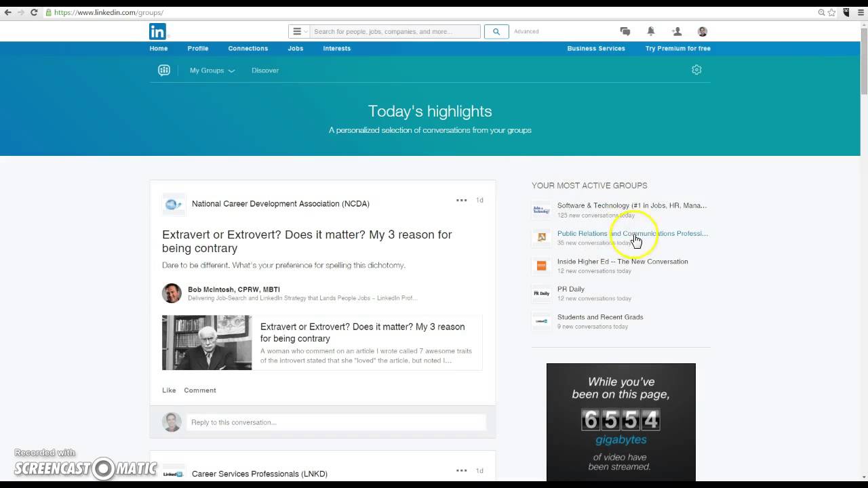Open the Discover tab in Groups
Image resolution: width=868 pixels, height=488 pixels.
coord(265,70)
